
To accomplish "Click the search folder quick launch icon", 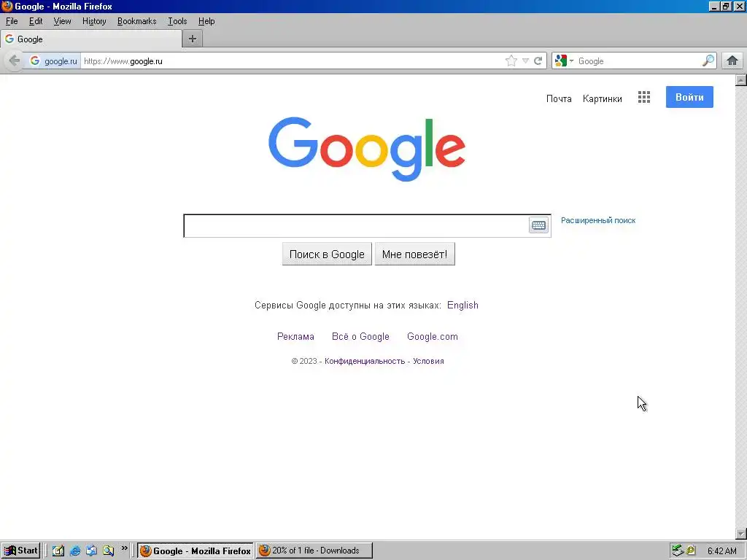I will click(109, 551).
